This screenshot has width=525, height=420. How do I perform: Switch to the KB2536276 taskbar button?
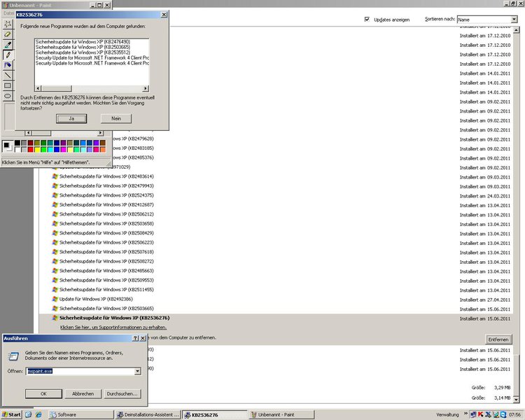pos(216,414)
